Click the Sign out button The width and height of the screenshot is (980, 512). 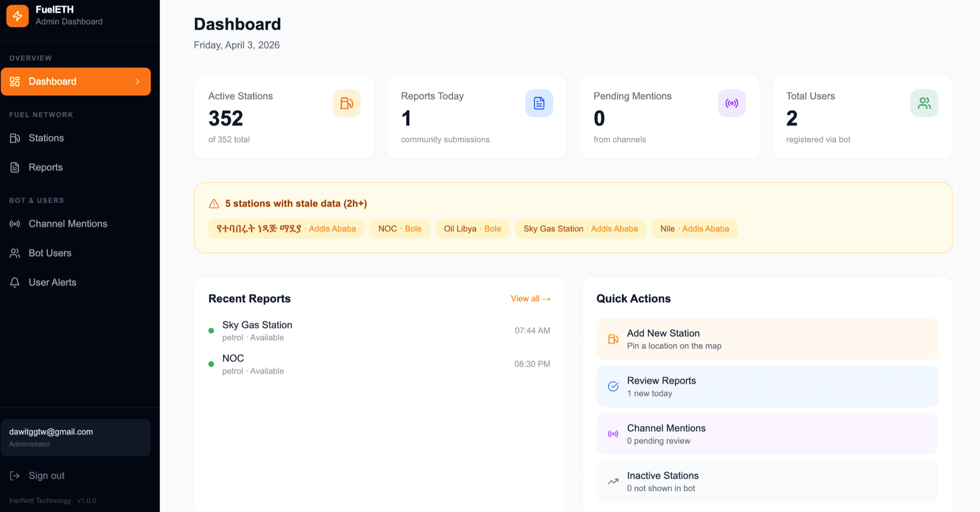pyautogui.click(x=76, y=476)
